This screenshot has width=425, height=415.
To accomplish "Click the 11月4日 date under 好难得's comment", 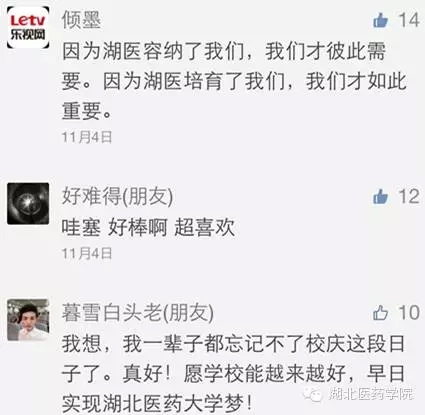I will (87, 254).
